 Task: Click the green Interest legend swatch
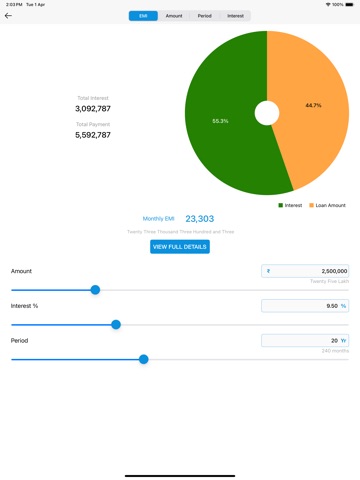(x=281, y=205)
